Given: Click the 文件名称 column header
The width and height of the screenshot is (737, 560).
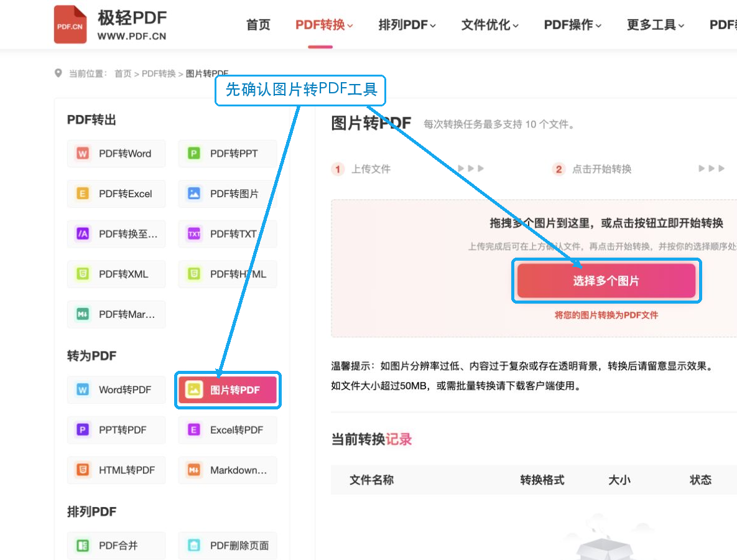Looking at the screenshot, I should pyautogui.click(x=371, y=480).
